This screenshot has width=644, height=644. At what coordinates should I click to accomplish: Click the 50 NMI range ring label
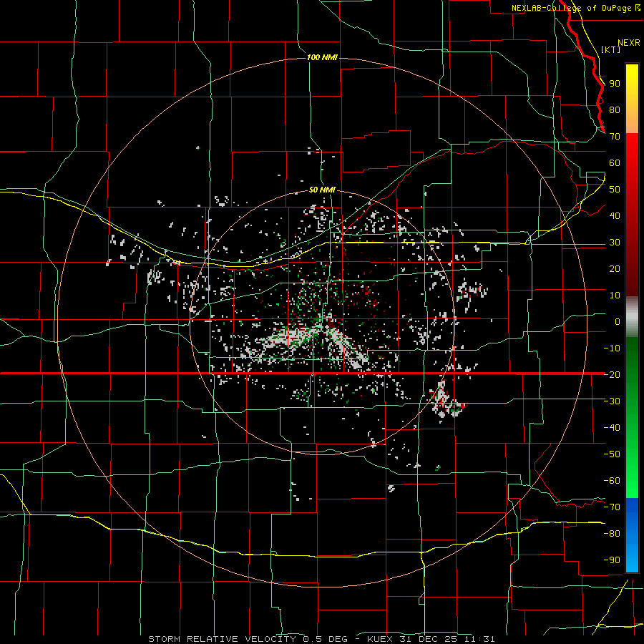tap(322, 190)
